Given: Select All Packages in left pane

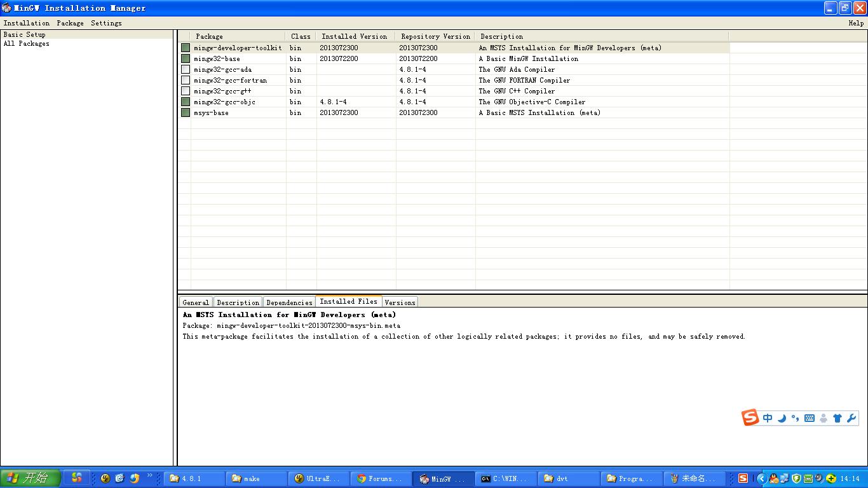Looking at the screenshot, I should point(26,43).
